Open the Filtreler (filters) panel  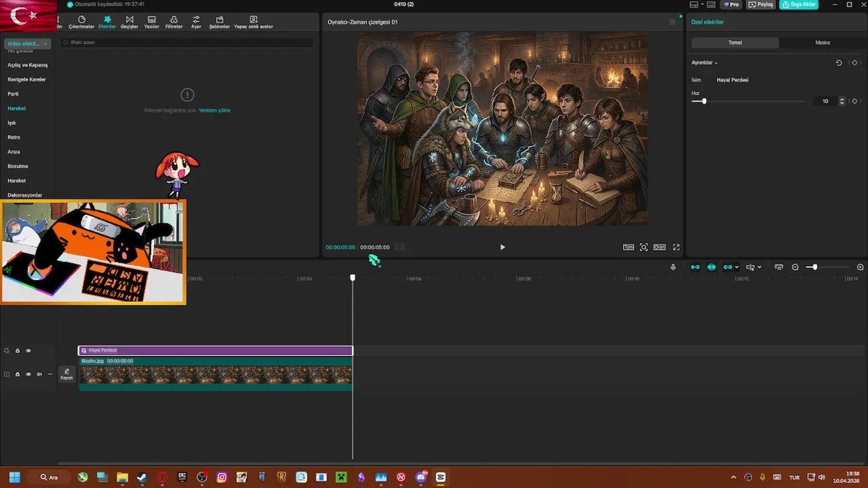[174, 22]
